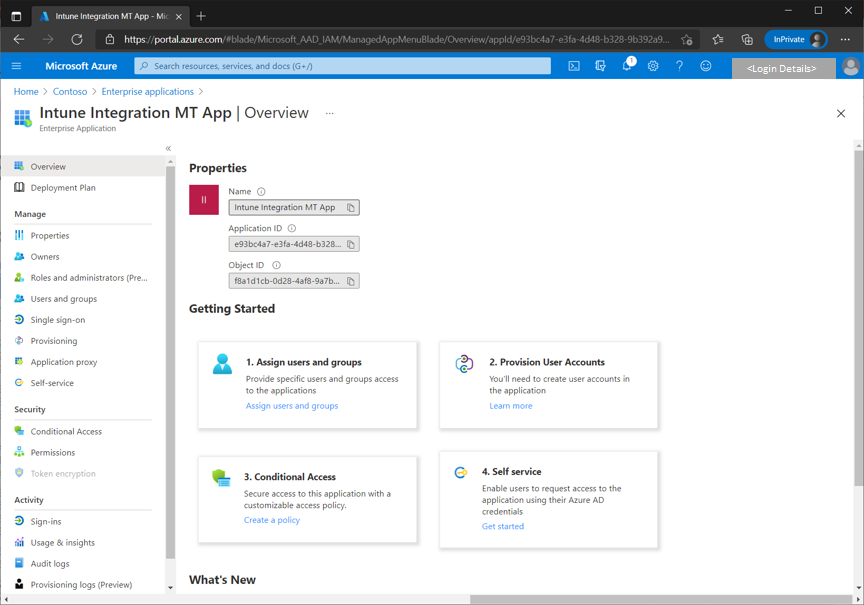Screen dimensions: 864x605
Task: Copy the application Name value
Action: tap(350, 208)
